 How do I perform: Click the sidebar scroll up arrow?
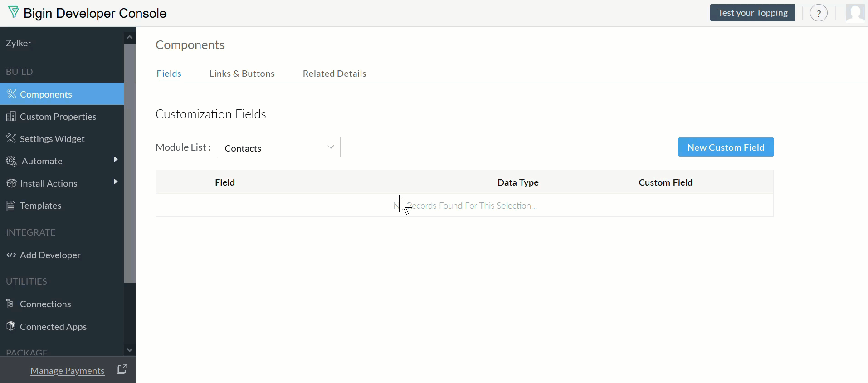[130, 37]
